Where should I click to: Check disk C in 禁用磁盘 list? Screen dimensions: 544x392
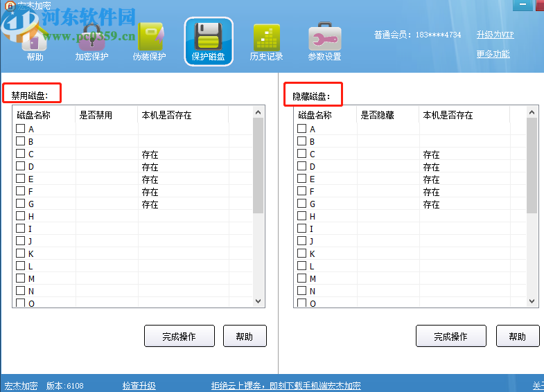click(x=21, y=154)
